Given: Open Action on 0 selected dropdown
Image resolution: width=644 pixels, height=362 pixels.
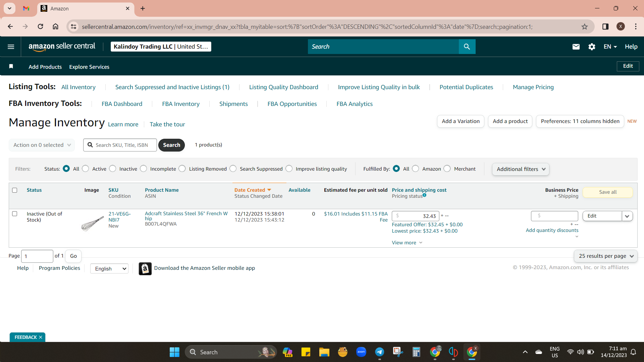Looking at the screenshot, I should tap(42, 145).
